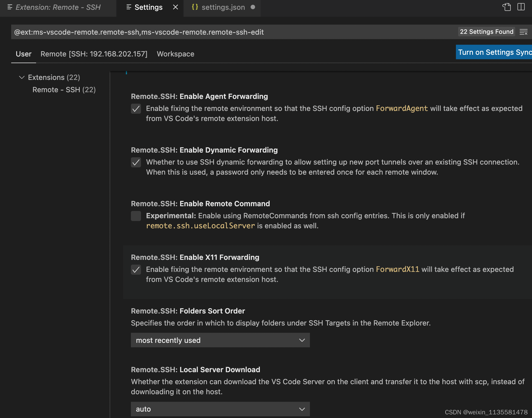Open Local Server Download dropdown
The height and width of the screenshot is (418, 532).
coord(220,409)
